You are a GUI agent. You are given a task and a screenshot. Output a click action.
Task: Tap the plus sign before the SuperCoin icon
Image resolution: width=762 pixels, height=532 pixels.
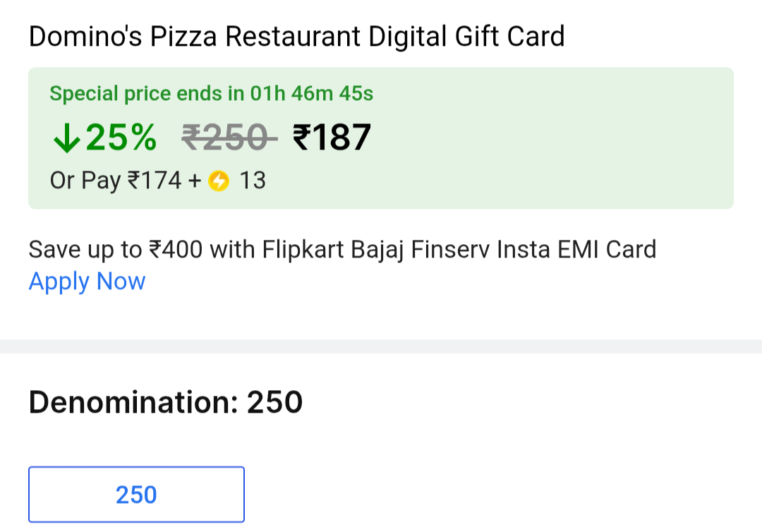point(195,181)
